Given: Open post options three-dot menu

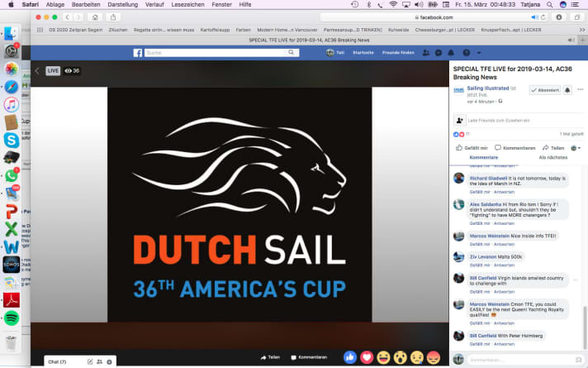Looking at the screenshot, I should pyautogui.click(x=580, y=90).
